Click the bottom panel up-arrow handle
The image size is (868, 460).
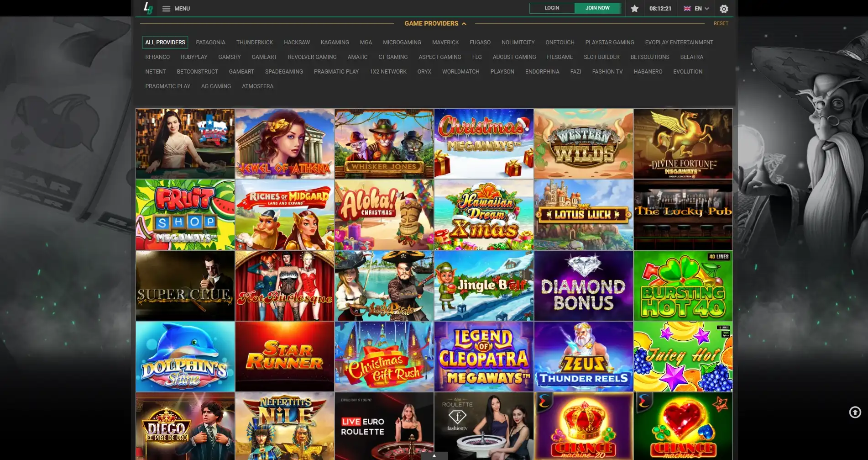[x=434, y=456]
